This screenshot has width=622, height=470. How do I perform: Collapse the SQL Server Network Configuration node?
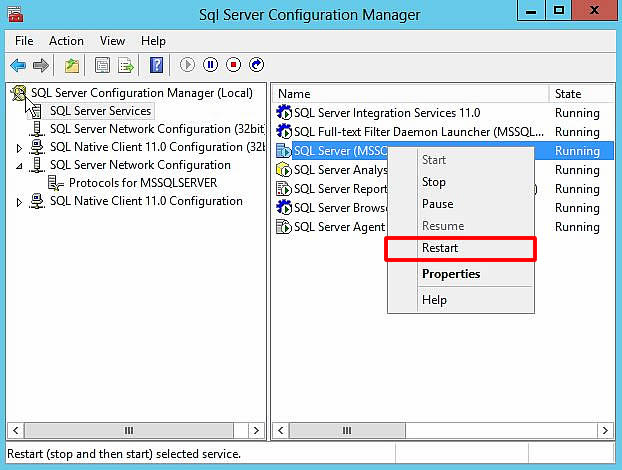click(x=19, y=166)
